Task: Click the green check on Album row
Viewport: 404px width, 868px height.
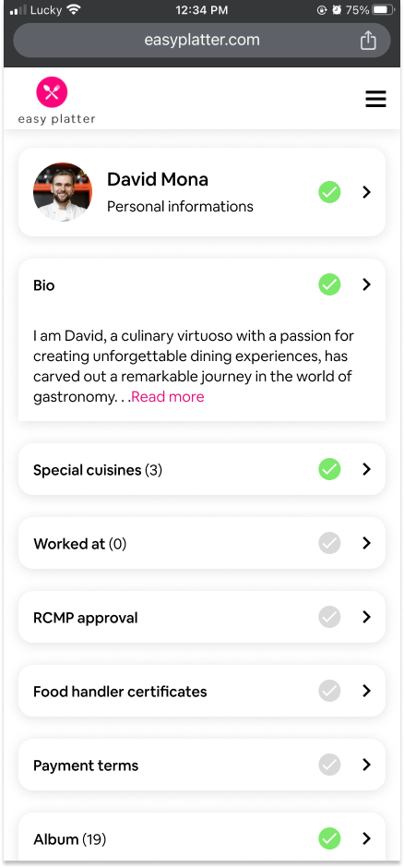Action: tap(329, 838)
